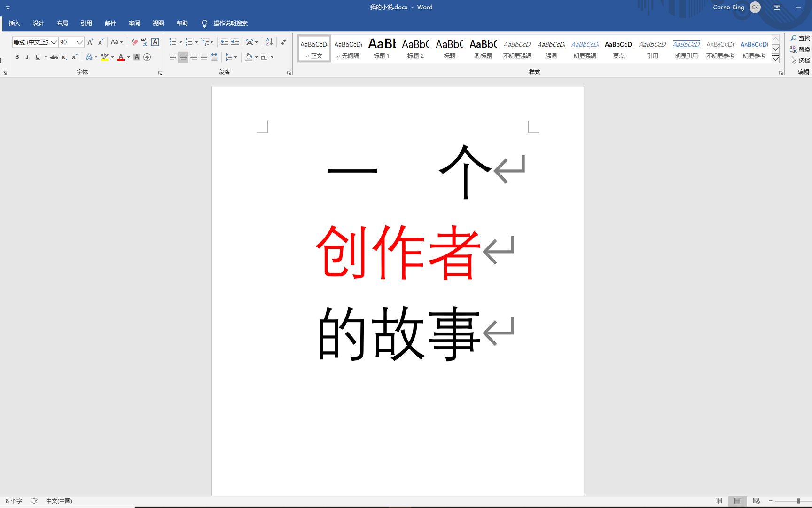Image resolution: width=812 pixels, height=508 pixels.
Task: Open the 布局 (Layout) tab
Action: (x=62, y=23)
